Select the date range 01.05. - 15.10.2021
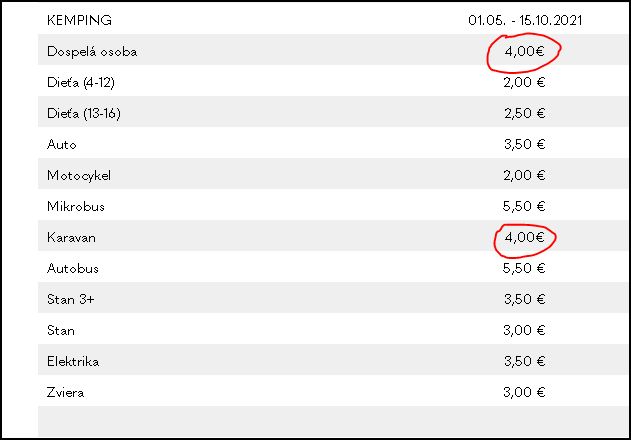Image resolution: width=631 pixels, height=440 pixels. (525, 20)
